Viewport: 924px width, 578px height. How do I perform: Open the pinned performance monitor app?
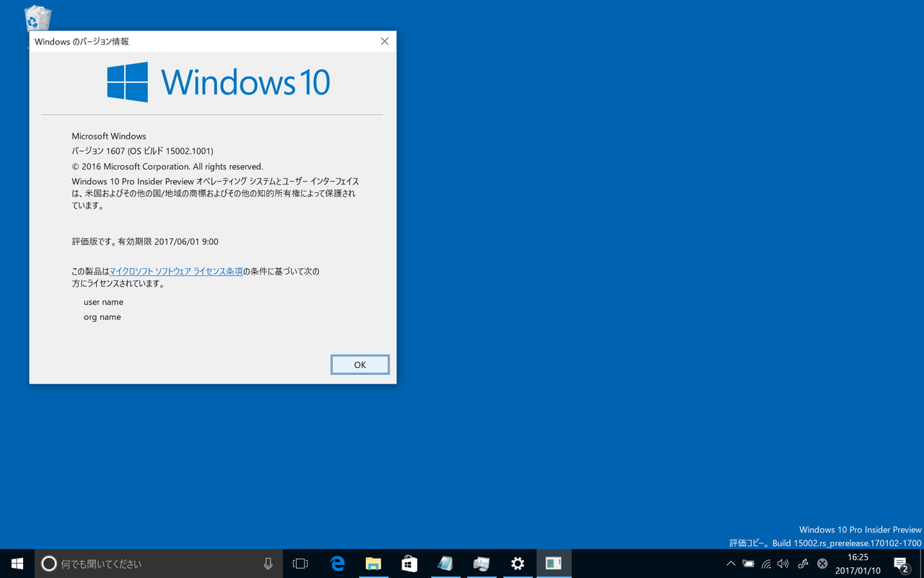point(481,564)
